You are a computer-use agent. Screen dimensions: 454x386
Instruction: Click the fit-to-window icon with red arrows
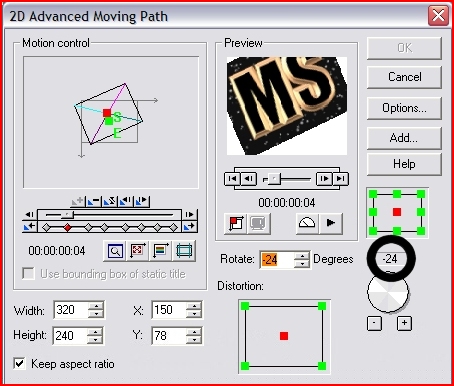pos(137,251)
